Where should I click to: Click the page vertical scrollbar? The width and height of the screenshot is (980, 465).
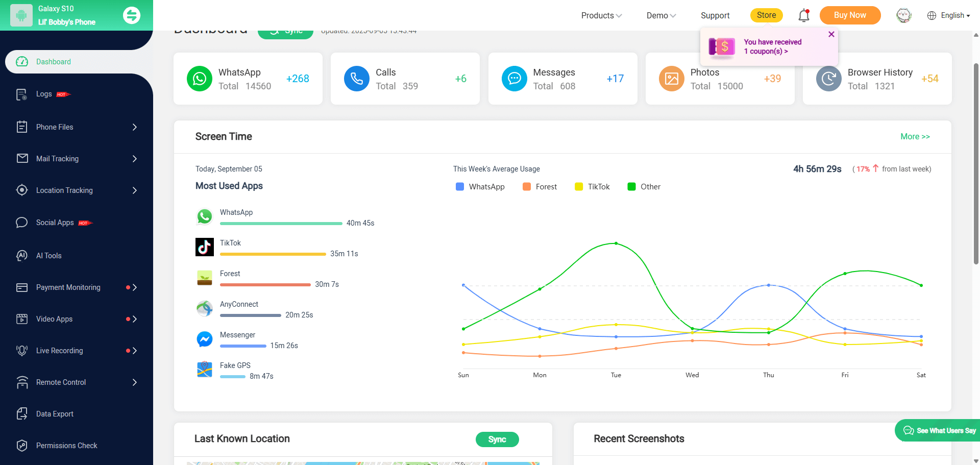(x=976, y=163)
